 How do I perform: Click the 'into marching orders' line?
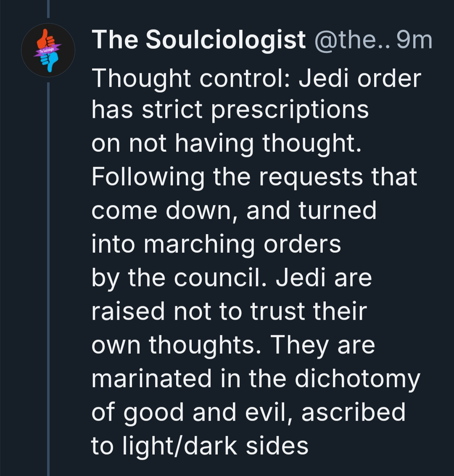point(216,244)
